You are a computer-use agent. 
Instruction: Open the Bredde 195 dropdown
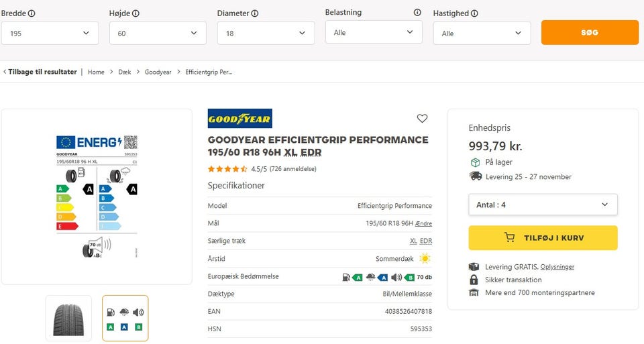click(x=50, y=34)
